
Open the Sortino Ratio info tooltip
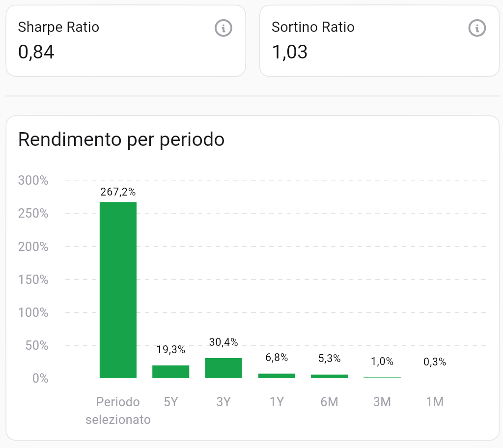point(476,28)
